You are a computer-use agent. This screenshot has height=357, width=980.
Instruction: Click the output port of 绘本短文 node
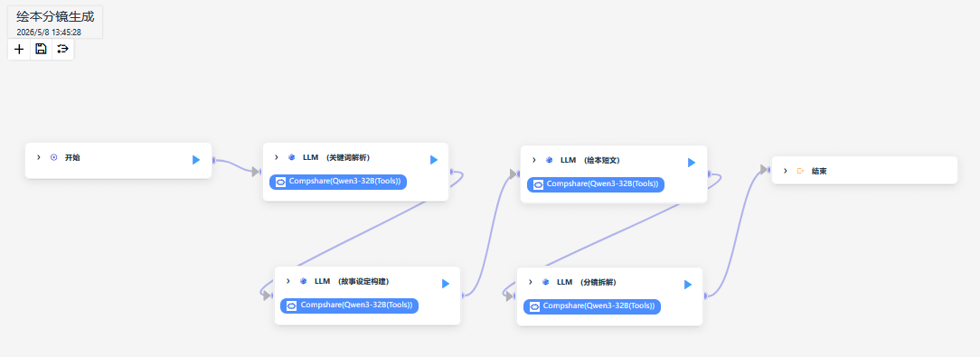tap(709, 174)
